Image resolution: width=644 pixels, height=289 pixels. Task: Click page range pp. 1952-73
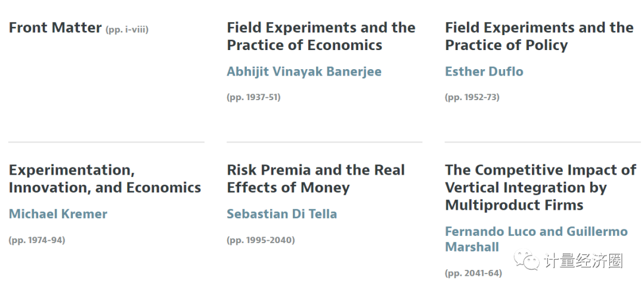(x=472, y=97)
